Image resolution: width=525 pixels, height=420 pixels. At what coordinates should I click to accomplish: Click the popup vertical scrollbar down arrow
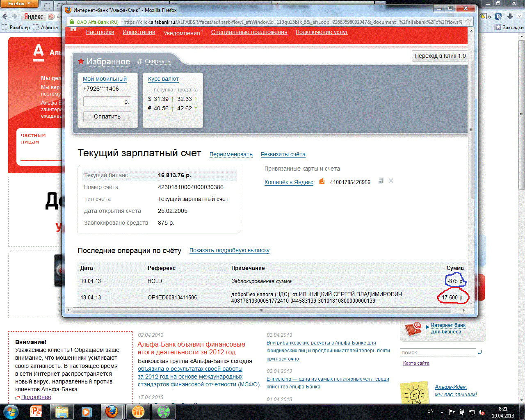[x=471, y=303]
